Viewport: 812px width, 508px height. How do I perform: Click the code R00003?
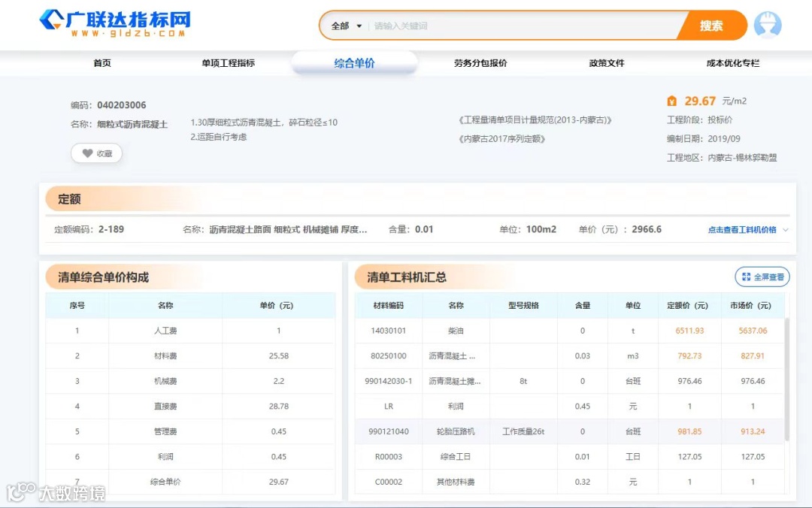389,457
